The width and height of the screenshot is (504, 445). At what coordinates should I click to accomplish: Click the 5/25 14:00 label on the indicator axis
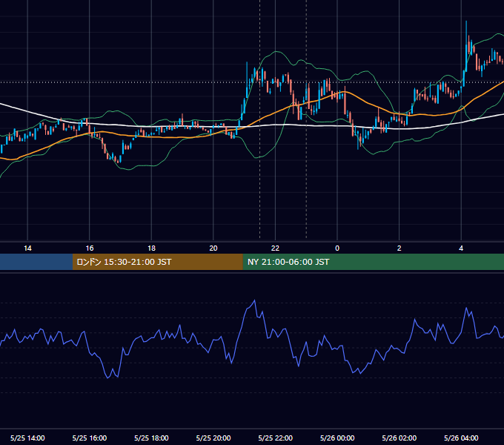pos(27,438)
